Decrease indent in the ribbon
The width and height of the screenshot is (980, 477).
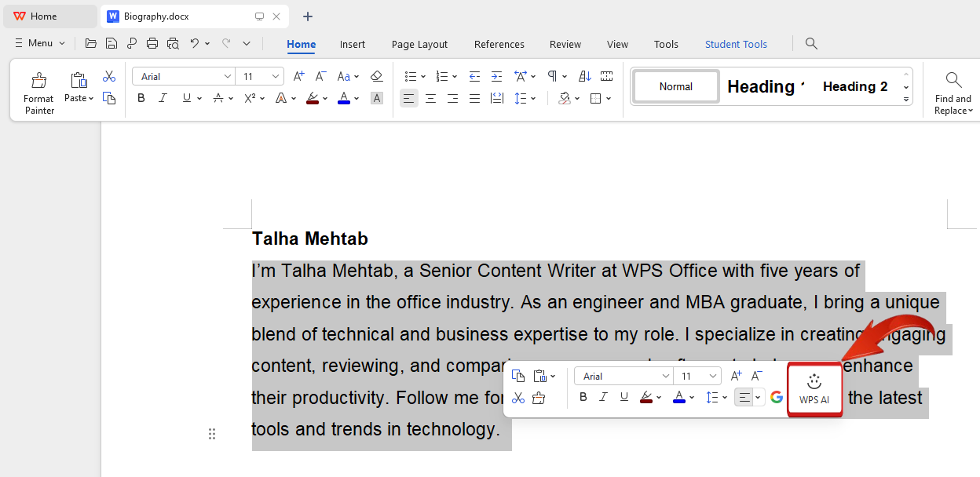click(474, 76)
